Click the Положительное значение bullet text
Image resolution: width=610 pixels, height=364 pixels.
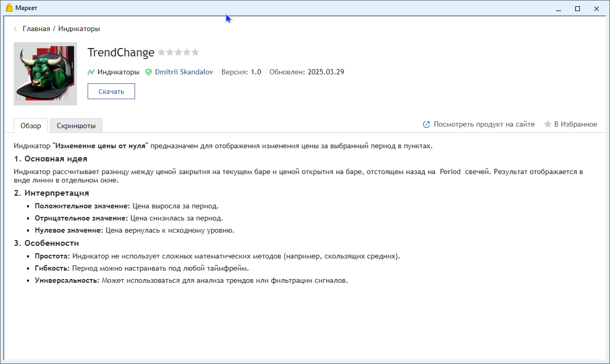127,206
